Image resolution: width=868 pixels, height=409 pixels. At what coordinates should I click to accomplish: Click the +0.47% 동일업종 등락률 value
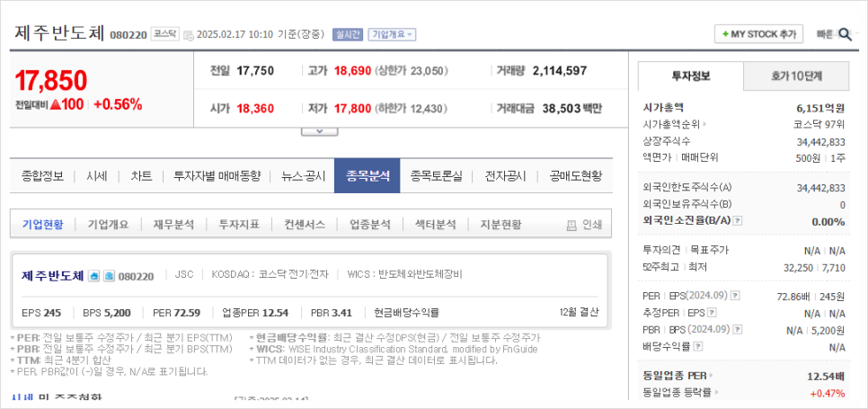tap(827, 394)
